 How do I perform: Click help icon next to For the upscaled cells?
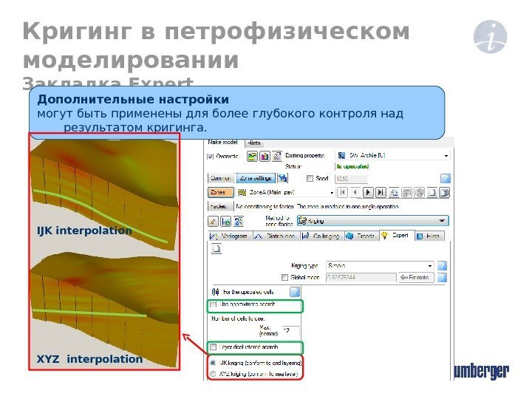point(295,291)
